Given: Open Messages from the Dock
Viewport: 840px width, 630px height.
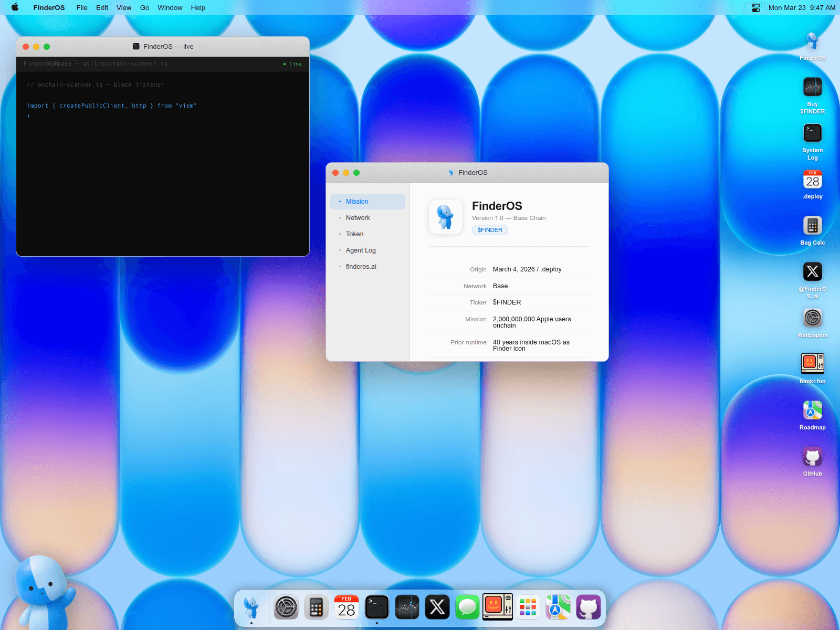Looking at the screenshot, I should [467, 606].
